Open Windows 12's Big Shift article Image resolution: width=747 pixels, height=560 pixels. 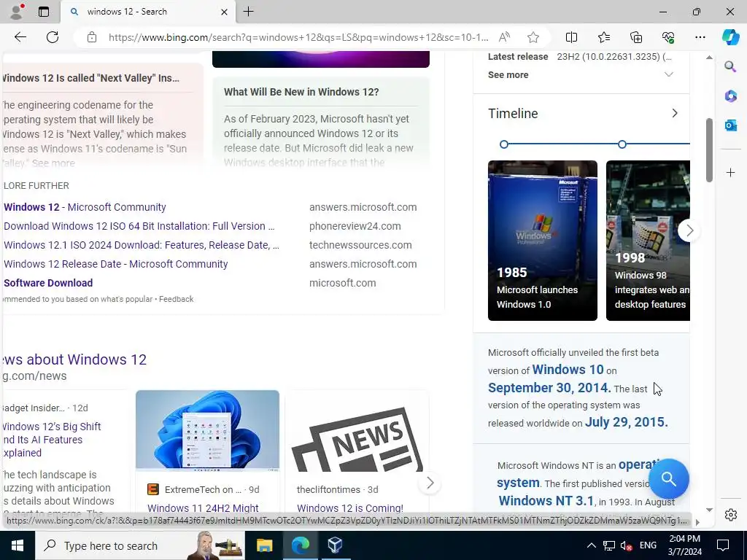[x=52, y=440]
